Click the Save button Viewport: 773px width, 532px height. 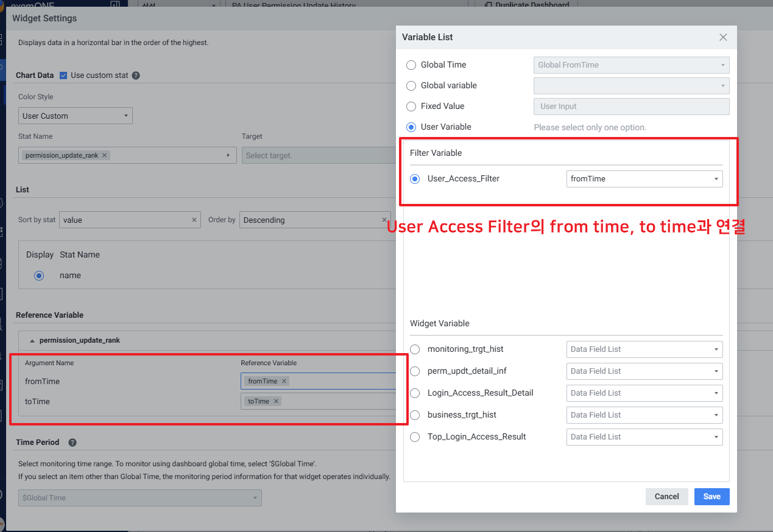(711, 497)
